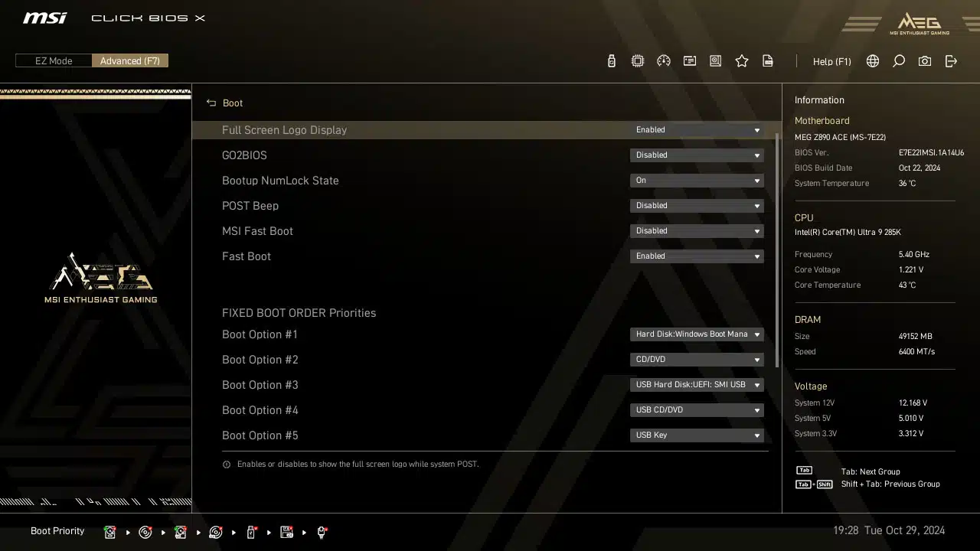Open Boot Option #3 dropdown

pyautogui.click(x=697, y=385)
